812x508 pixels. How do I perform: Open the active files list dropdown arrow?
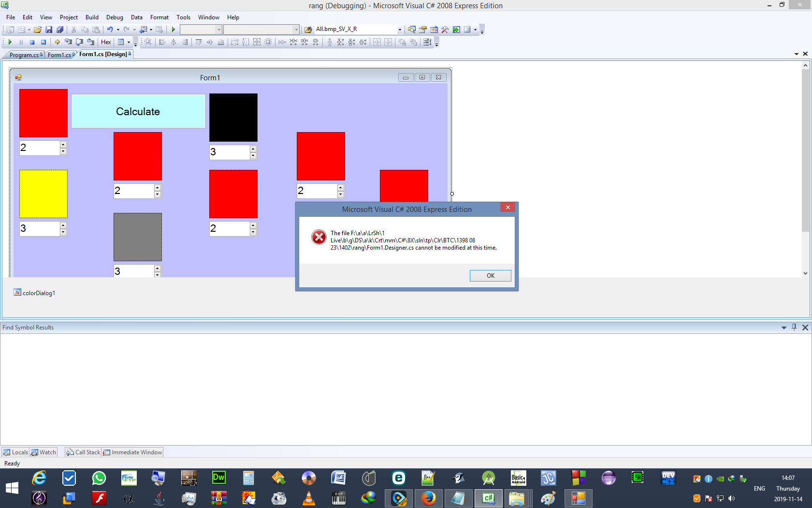pos(797,54)
